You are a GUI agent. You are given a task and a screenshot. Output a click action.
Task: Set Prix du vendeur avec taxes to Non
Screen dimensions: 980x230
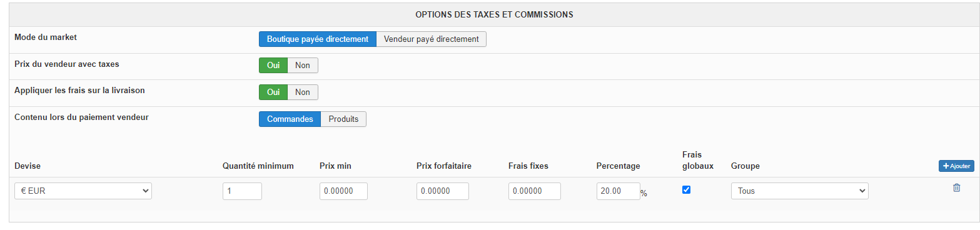(x=303, y=65)
